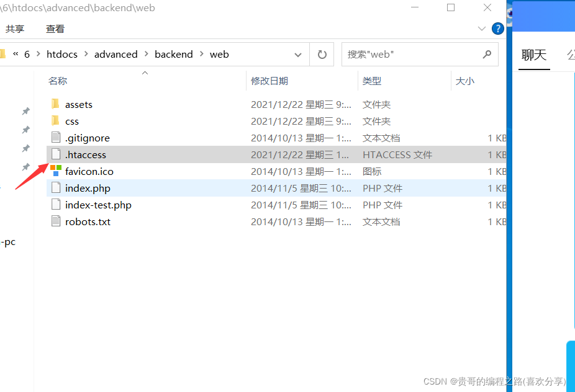Click 图标 type cell of favicon.ico
575x392 pixels.
click(x=372, y=171)
